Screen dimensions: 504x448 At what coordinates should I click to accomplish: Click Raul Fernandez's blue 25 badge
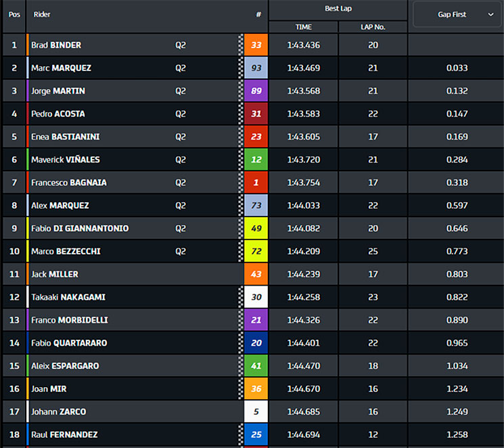pos(256,434)
